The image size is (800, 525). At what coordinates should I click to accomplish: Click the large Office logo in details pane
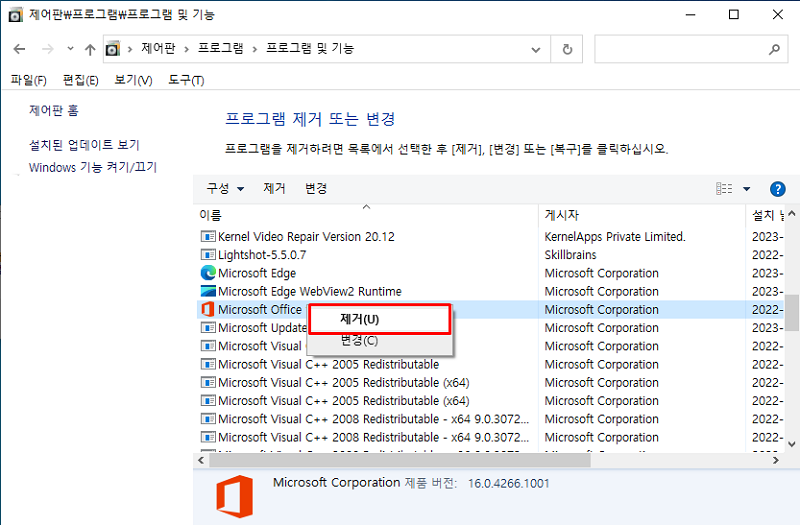(x=235, y=496)
